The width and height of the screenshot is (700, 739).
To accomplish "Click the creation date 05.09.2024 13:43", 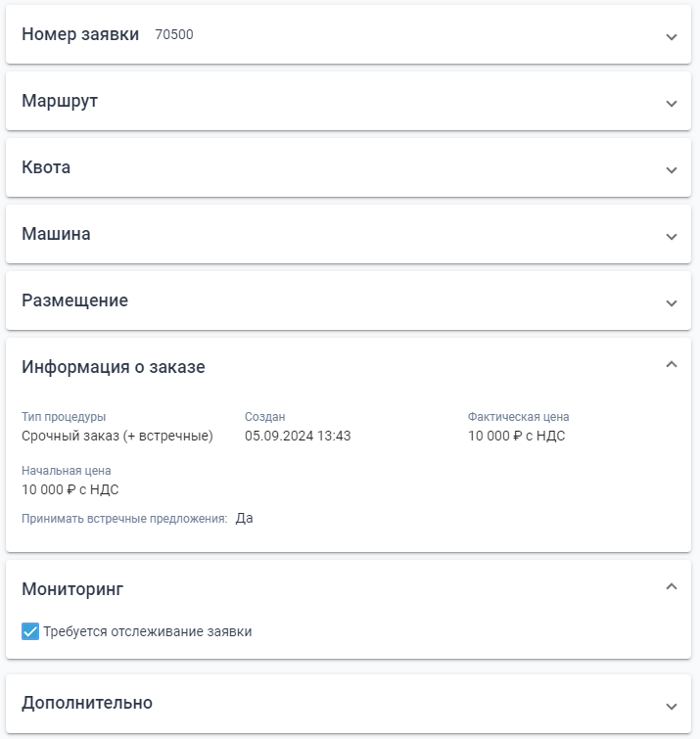I will tap(298, 436).
